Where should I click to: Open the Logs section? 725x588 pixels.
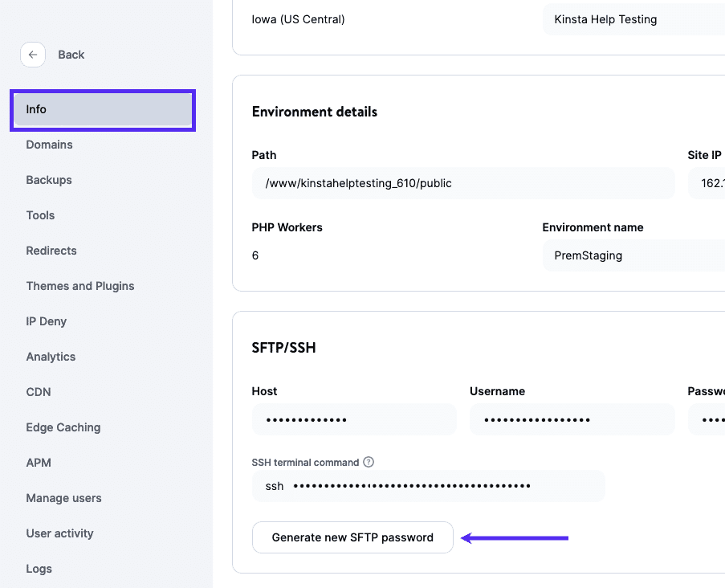[39, 569]
